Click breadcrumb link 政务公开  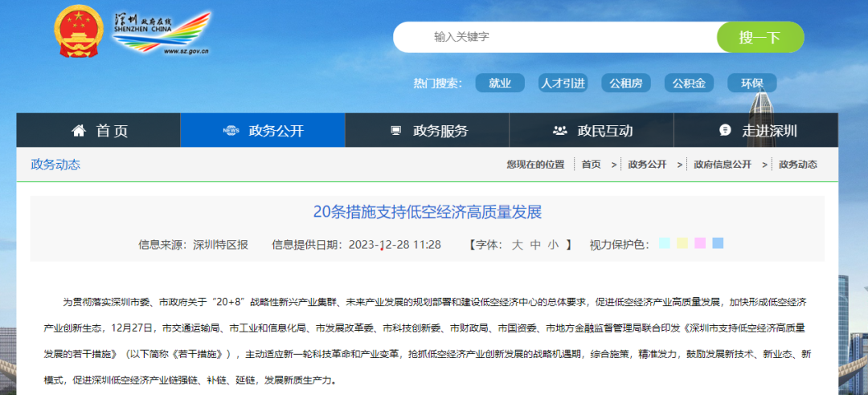647,165
